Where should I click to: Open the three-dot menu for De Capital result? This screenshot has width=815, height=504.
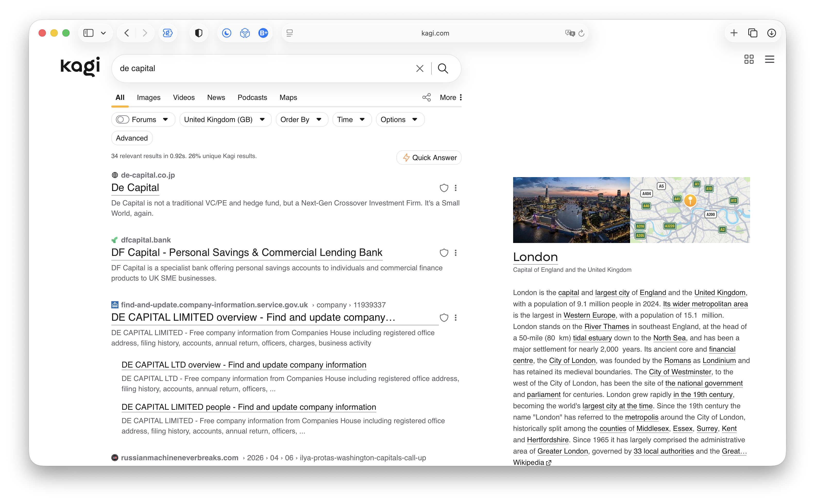455,188
